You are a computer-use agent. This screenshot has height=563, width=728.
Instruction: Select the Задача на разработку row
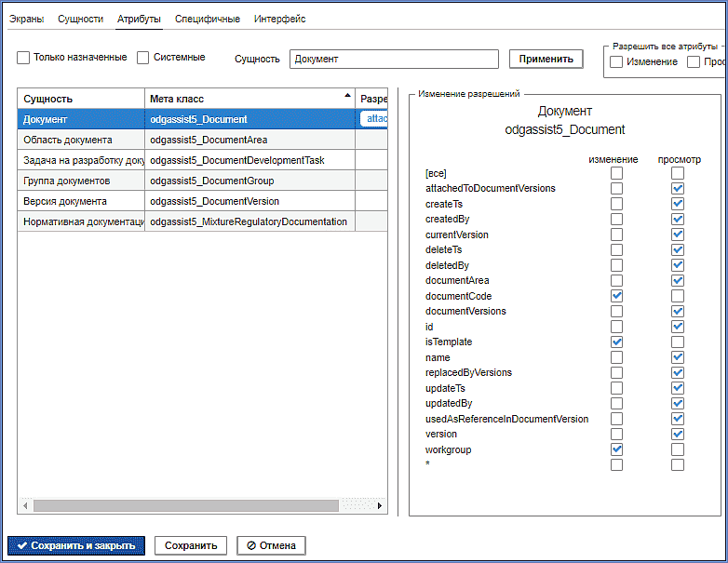click(202, 160)
